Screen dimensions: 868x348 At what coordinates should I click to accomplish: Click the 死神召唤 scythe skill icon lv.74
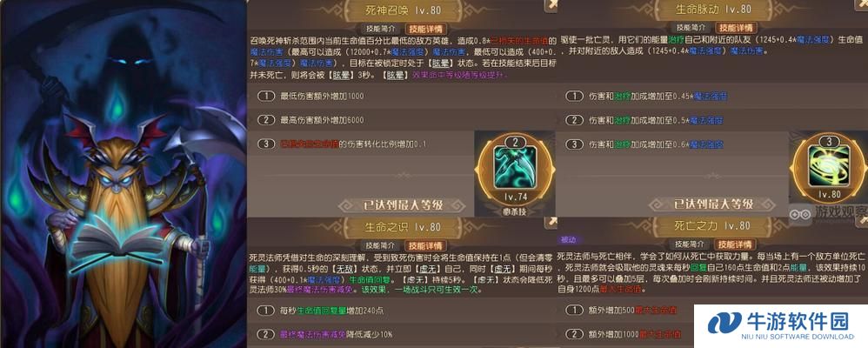[515, 167]
